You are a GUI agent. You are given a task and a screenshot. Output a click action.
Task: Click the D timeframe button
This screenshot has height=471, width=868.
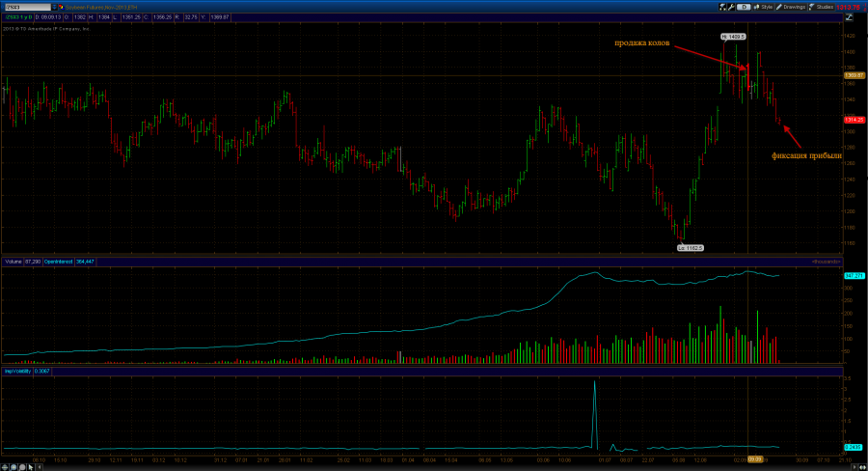pyautogui.click(x=744, y=7)
